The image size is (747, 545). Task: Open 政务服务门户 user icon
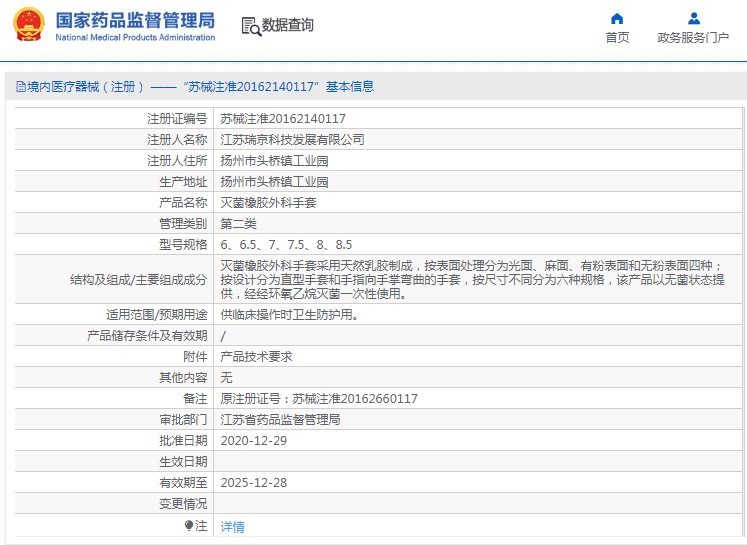coord(694,19)
